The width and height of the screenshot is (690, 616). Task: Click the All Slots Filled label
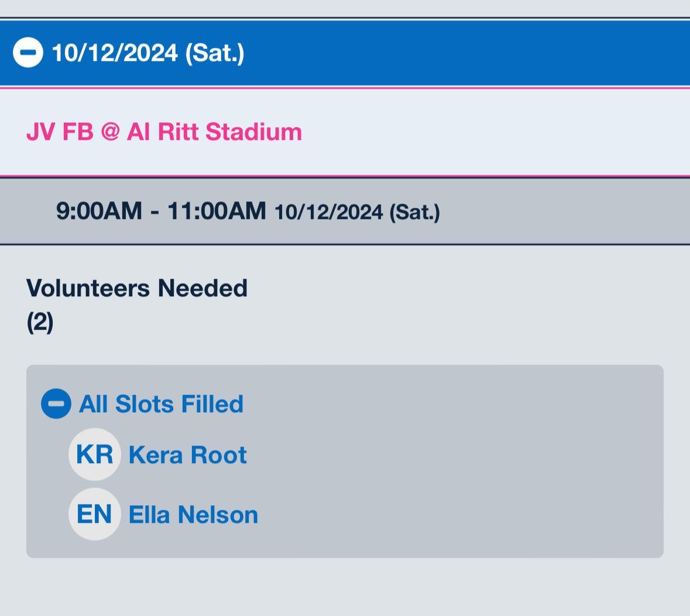point(161,404)
